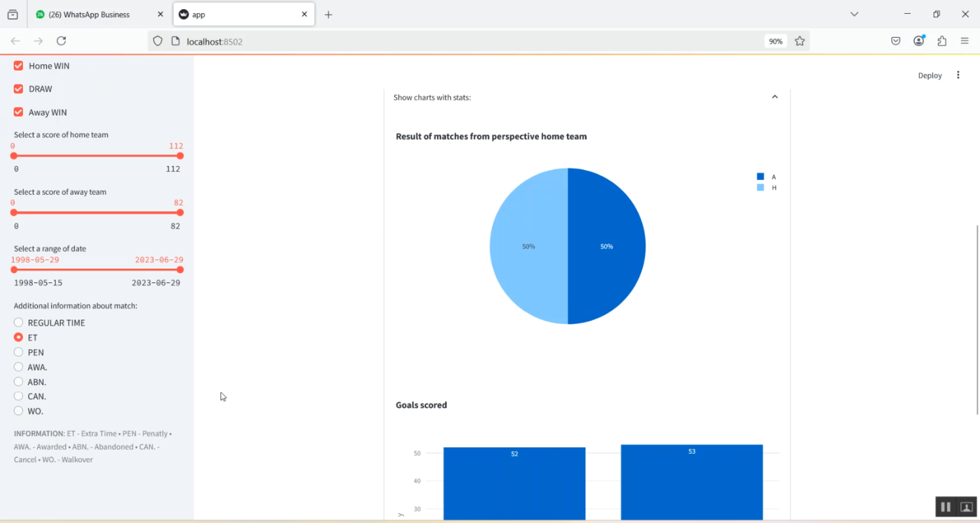Viewport: 980px width, 523px height.
Task: Collapse the 'Show charts with stats' section
Action: click(x=775, y=96)
